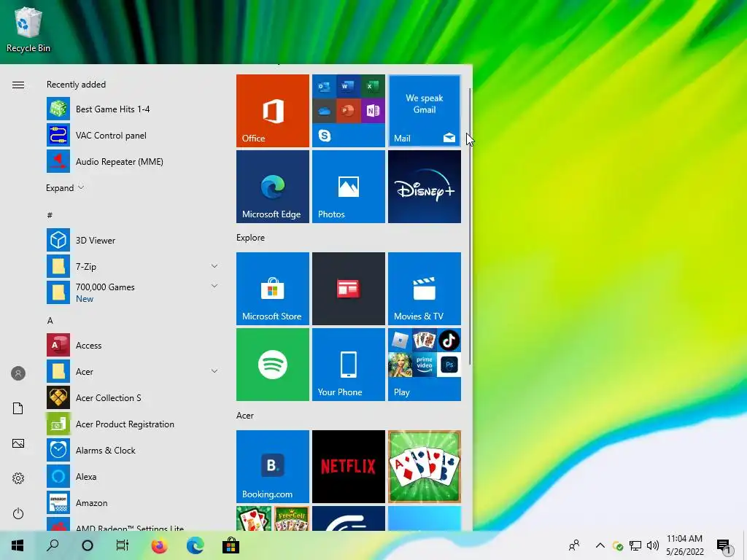The image size is (747, 560).
Task: Open Booking.com tile
Action: pos(273,467)
